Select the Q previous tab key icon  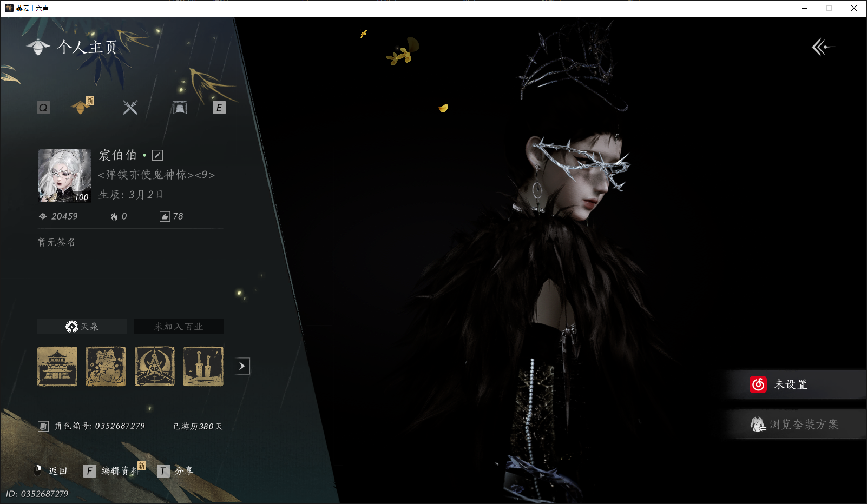43,108
